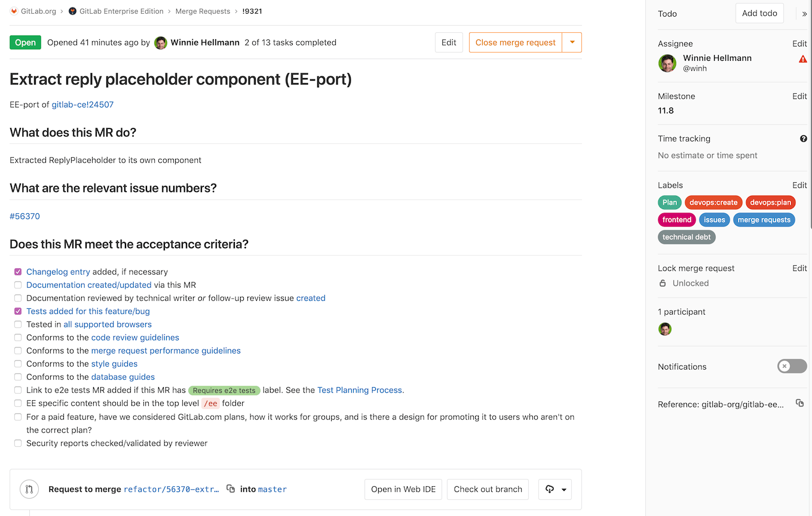Click the frontend label badge
Image resolution: width=812 pixels, height=516 pixels.
click(677, 220)
